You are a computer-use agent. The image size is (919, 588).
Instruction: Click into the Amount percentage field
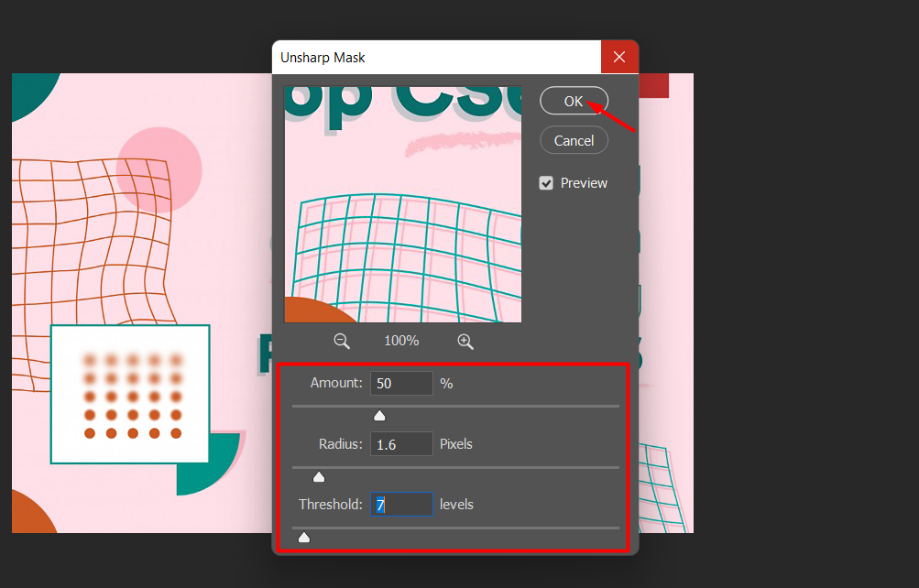tap(401, 384)
